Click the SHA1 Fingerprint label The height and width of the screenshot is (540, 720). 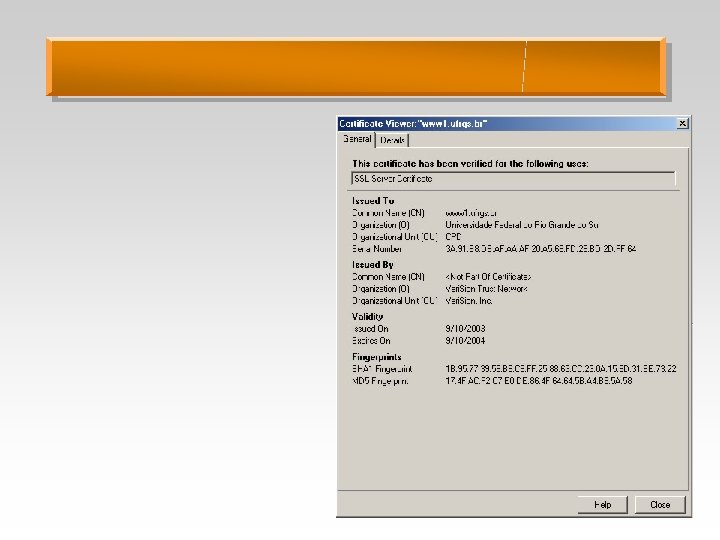[382, 369]
